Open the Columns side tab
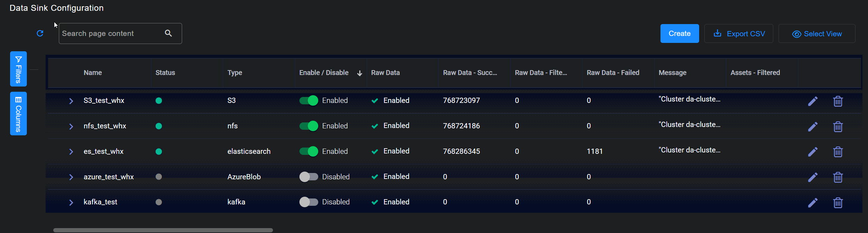 pyautogui.click(x=18, y=114)
